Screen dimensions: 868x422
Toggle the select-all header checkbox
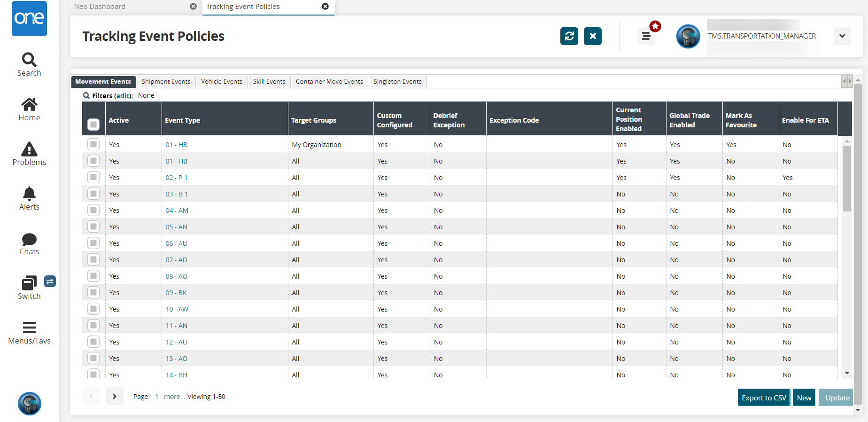point(93,125)
